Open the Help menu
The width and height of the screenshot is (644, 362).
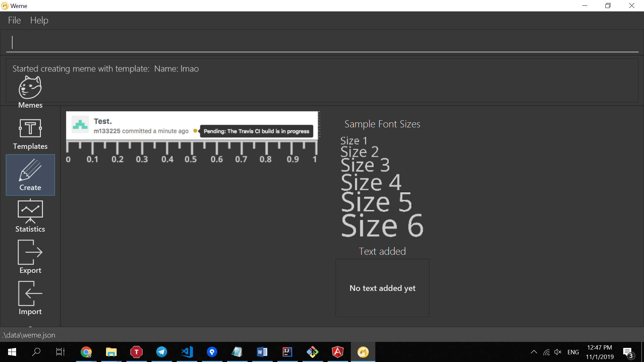click(x=39, y=20)
